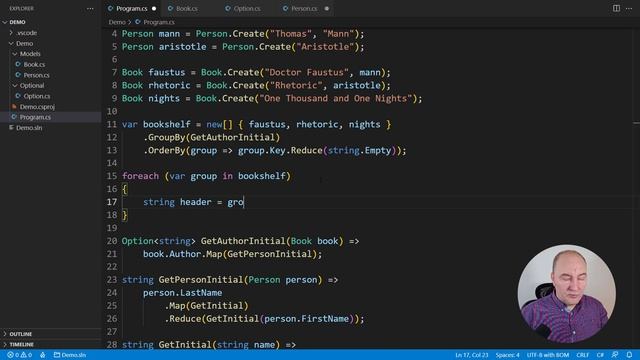This screenshot has height=360, width=640.
Task: Click errors and warnings status indicator
Action: 19,355
